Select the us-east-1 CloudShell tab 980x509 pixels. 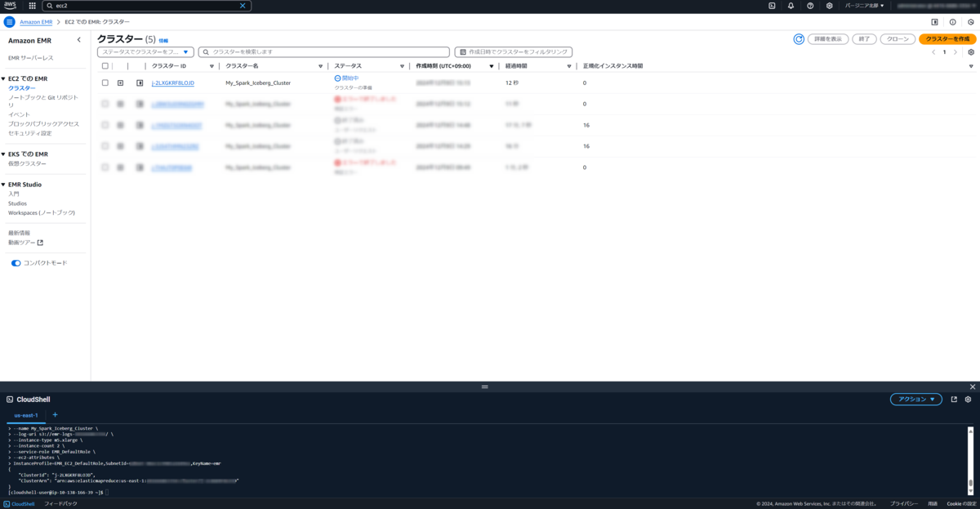pos(26,415)
